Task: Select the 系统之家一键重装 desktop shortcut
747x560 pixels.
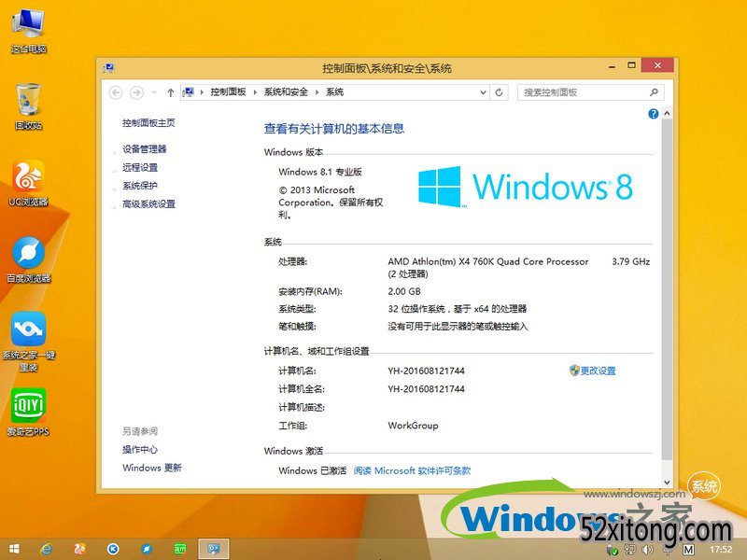Action: point(29,342)
